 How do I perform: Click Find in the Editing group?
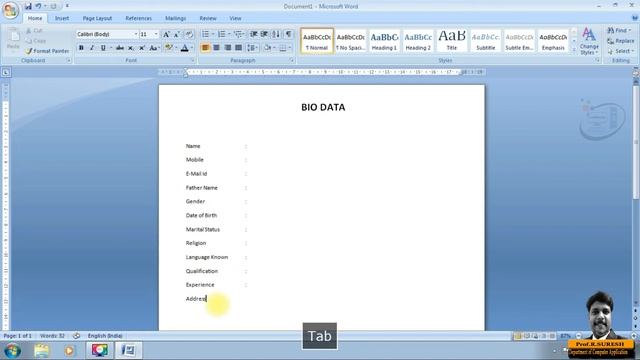click(620, 31)
